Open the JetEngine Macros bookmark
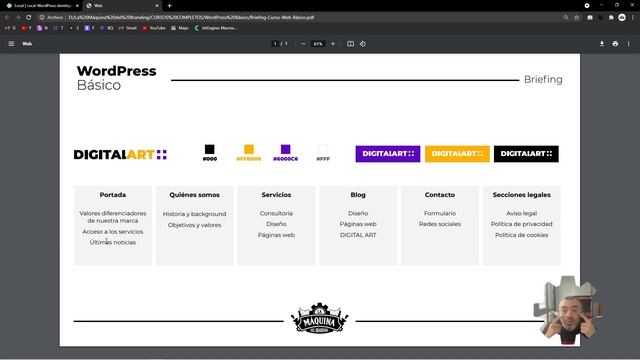 pyautogui.click(x=215, y=28)
